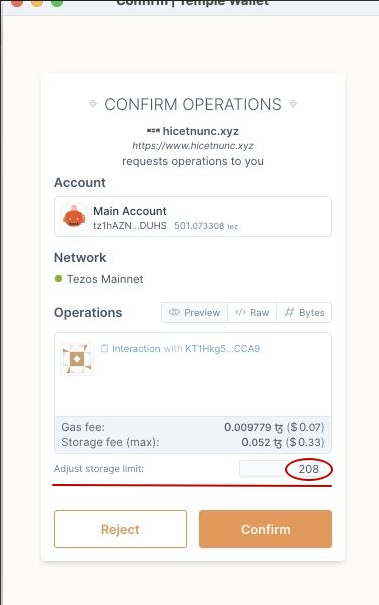Click the green macOS maximize window button
Screen dimensions: 379x605
(57, 3)
